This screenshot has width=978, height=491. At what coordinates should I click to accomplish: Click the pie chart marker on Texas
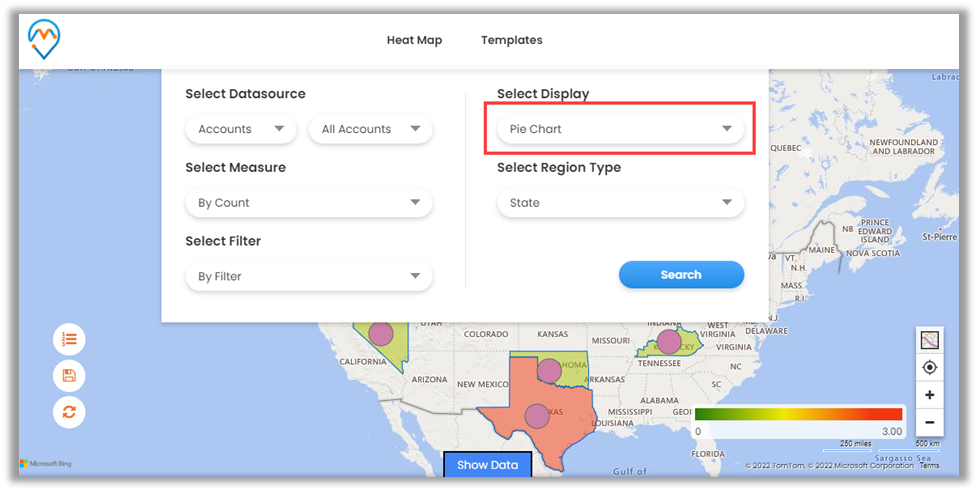click(538, 415)
